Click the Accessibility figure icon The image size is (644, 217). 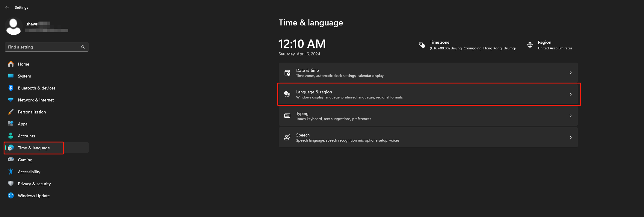tap(11, 172)
